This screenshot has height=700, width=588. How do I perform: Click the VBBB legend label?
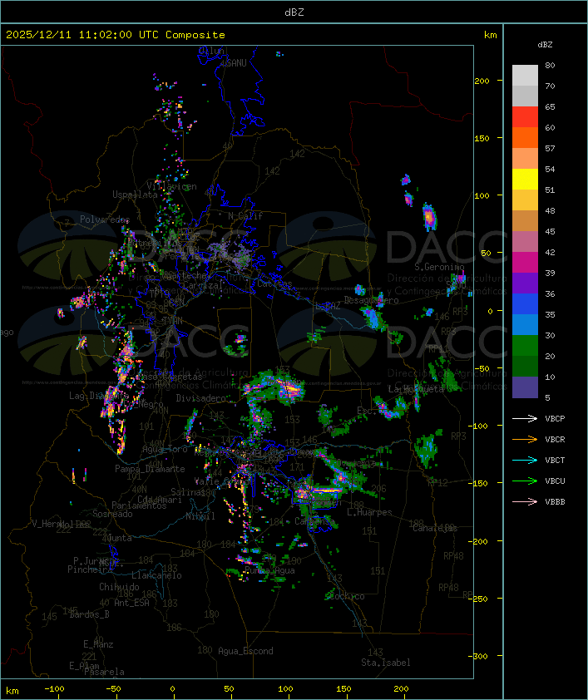(555, 502)
